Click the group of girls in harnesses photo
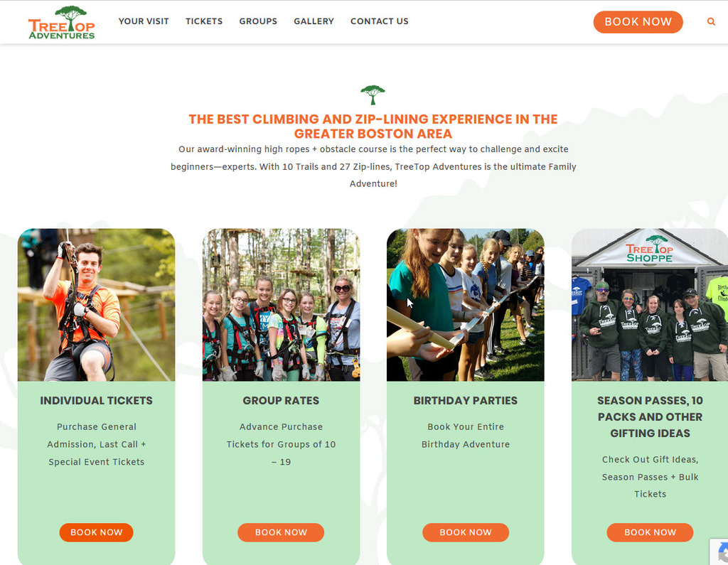Screen dimensions: 728x565 click(281, 305)
